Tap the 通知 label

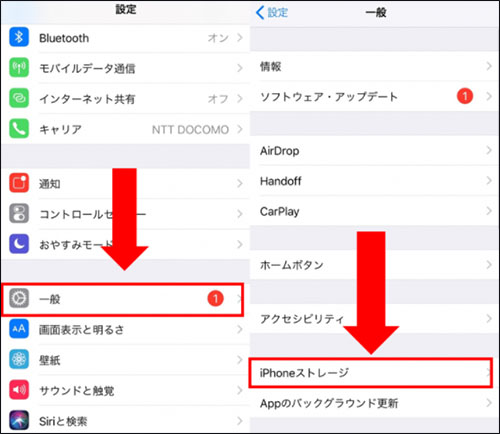click(x=50, y=184)
